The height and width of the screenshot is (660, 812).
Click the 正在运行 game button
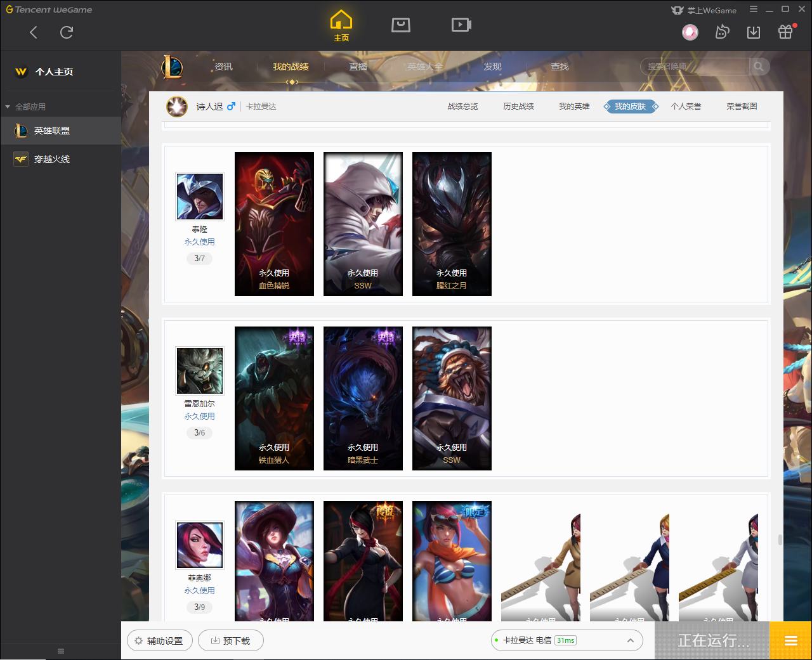(712, 640)
